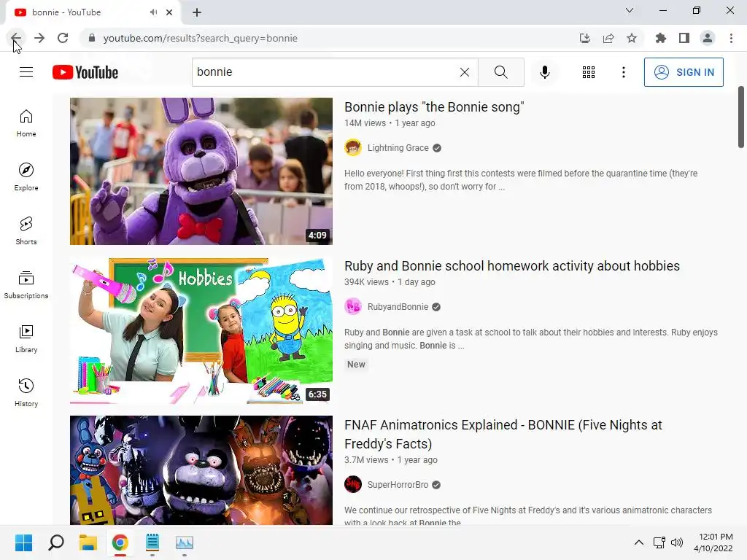Clear the search box with the X
This screenshot has width=747, height=560.
(x=465, y=72)
